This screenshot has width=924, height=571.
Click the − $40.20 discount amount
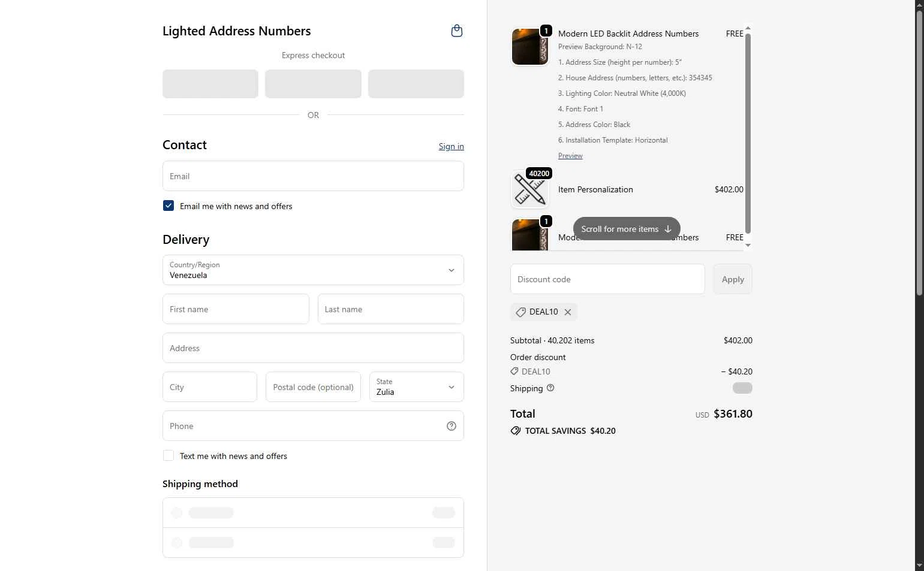[736, 371]
